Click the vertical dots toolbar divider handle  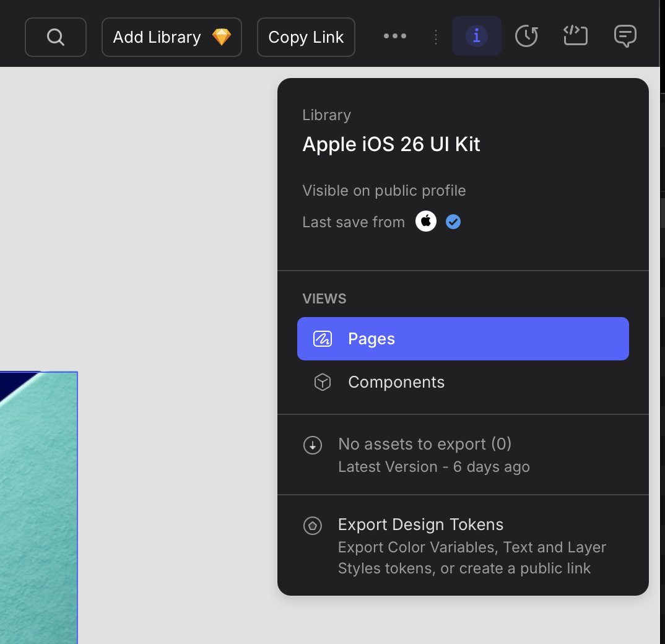pyautogui.click(x=435, y=37)
